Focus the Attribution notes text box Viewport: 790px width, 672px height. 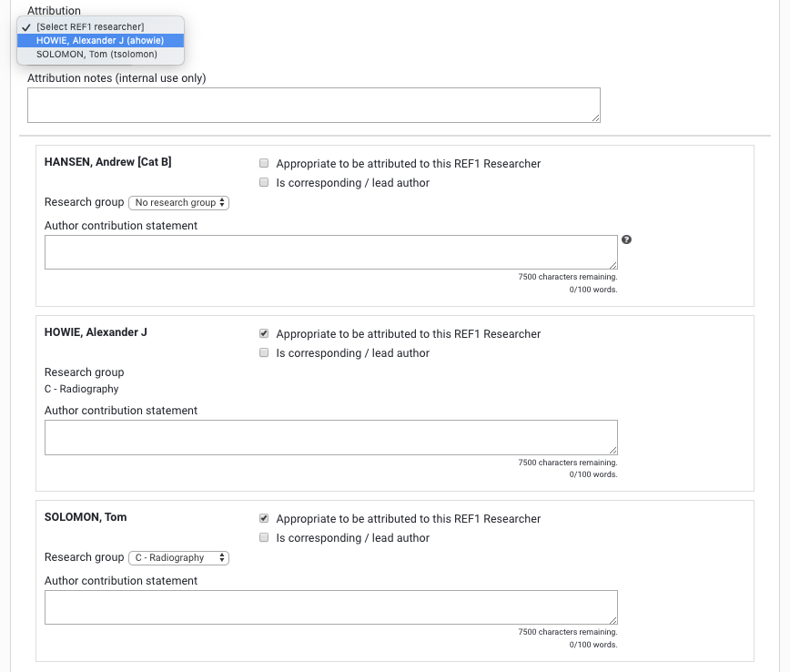[313, 105]
